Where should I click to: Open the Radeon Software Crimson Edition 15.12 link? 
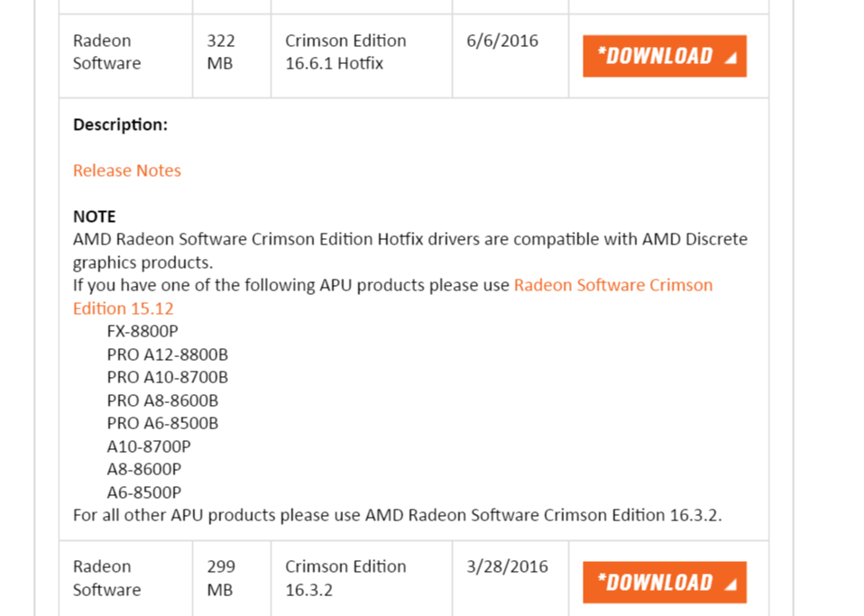pos(612,284)
